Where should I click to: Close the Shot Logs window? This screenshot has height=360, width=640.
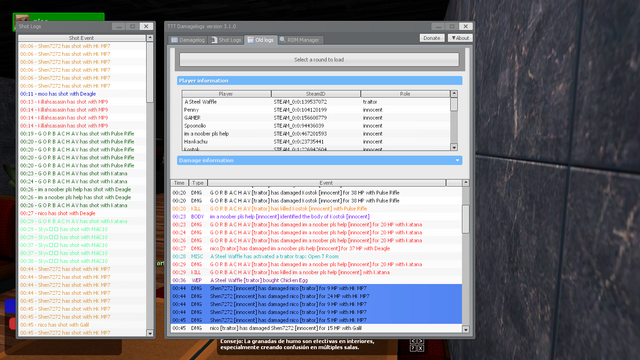point(146,27)
